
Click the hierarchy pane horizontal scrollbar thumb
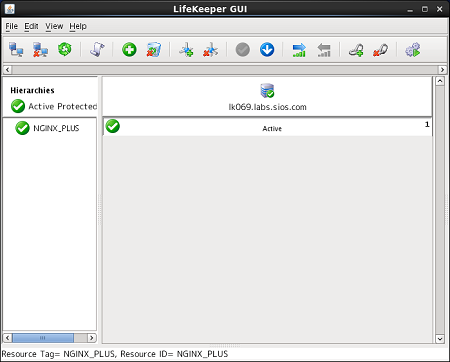tap(43, 338)
